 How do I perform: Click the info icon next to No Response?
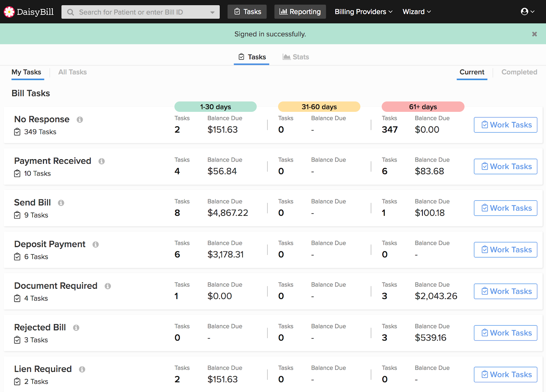(80, 120)
